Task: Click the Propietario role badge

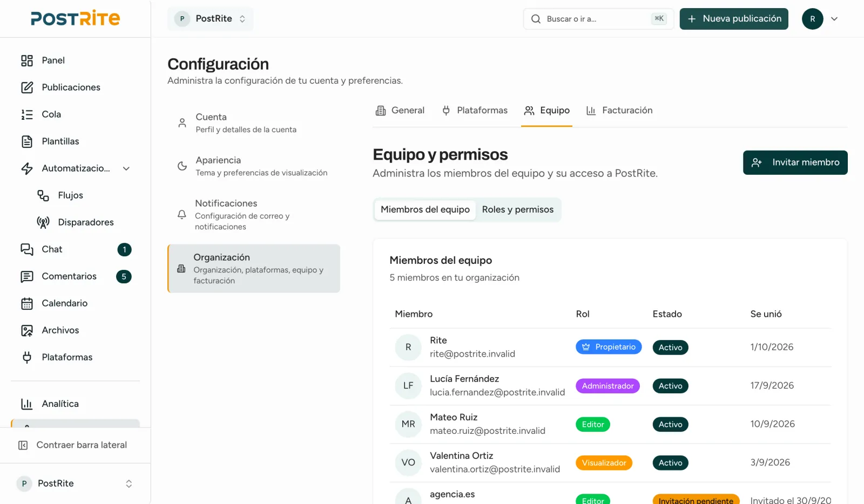Action: [x=609, y=347]
